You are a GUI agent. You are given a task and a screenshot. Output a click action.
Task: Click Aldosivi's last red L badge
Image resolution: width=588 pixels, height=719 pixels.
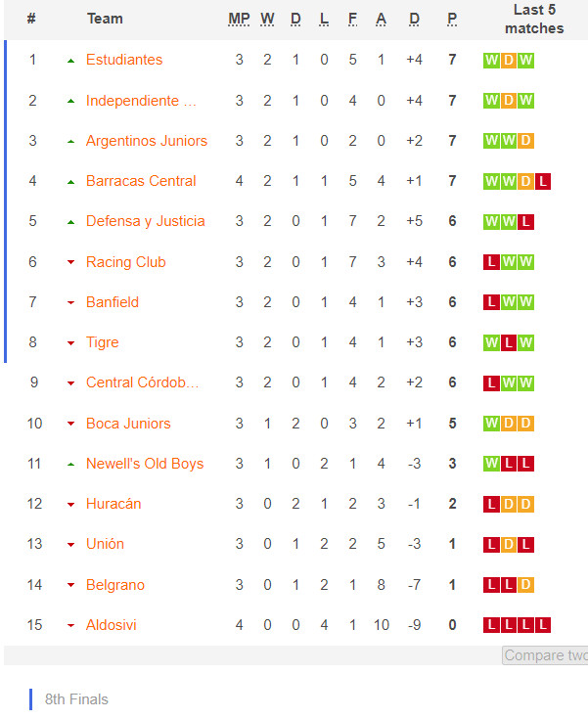click(543, 625)
